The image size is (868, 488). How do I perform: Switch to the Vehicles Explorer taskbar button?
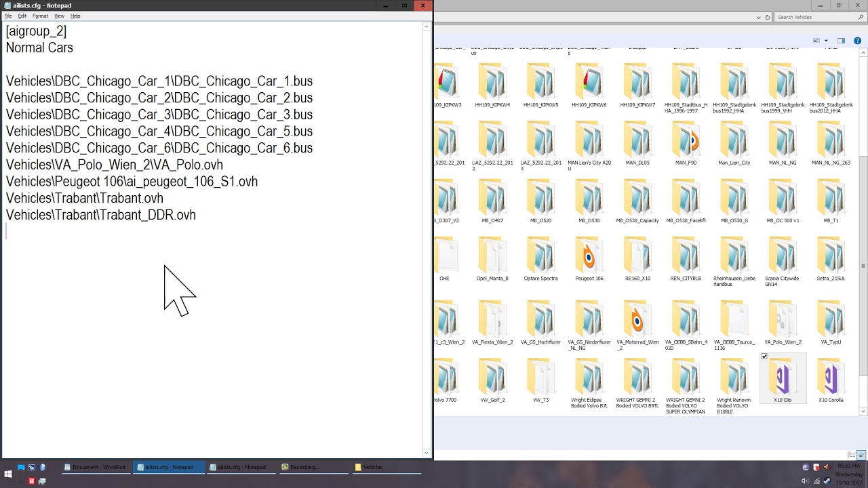pos(387,467)
